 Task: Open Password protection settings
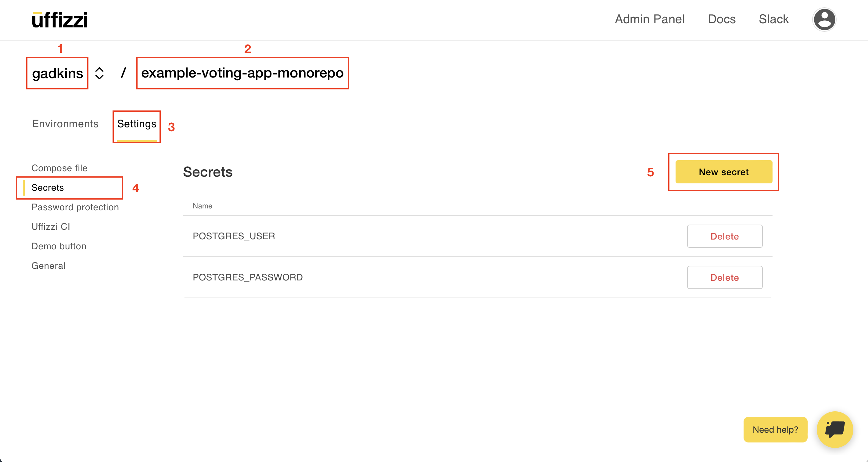pyautogui.click(x=75, y=207)
